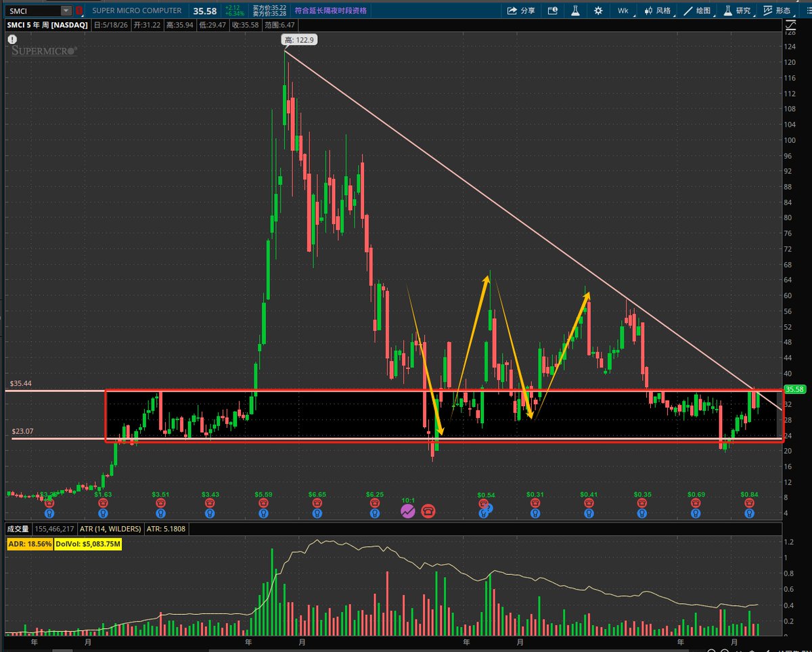Click the phone icon under $1.63 earnings

pos(103,504)
